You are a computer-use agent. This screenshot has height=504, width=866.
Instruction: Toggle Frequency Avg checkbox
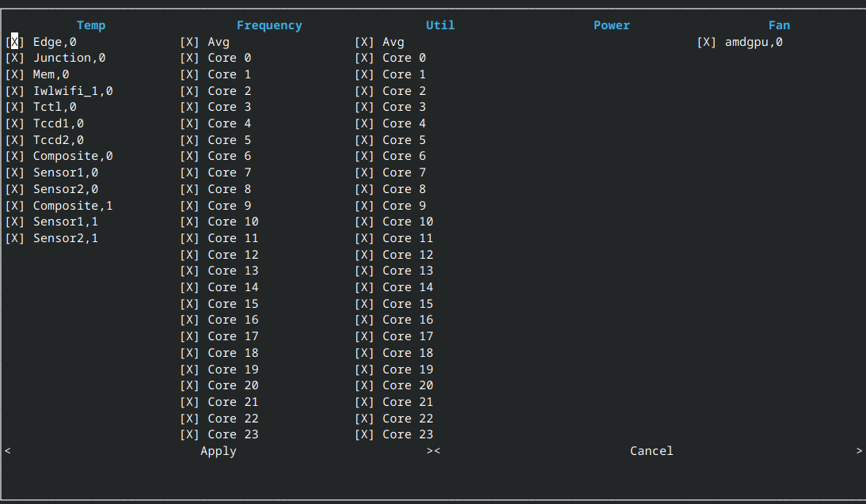[x=189, y=42]
